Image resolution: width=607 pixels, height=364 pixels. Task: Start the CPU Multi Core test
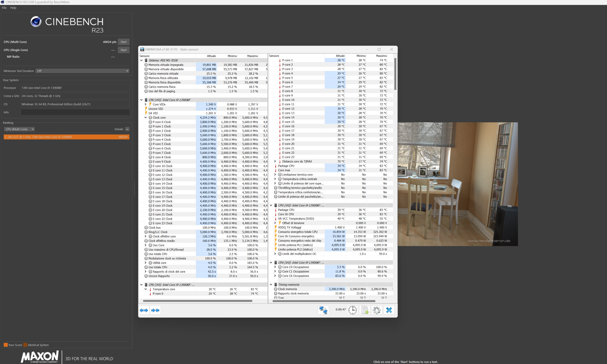click(124, 42)
